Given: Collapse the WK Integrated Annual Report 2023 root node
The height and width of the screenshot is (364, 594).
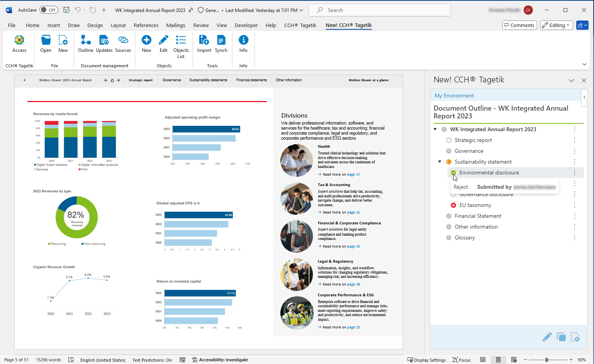Looking at the screenshot, I should [x=435, y=129].
